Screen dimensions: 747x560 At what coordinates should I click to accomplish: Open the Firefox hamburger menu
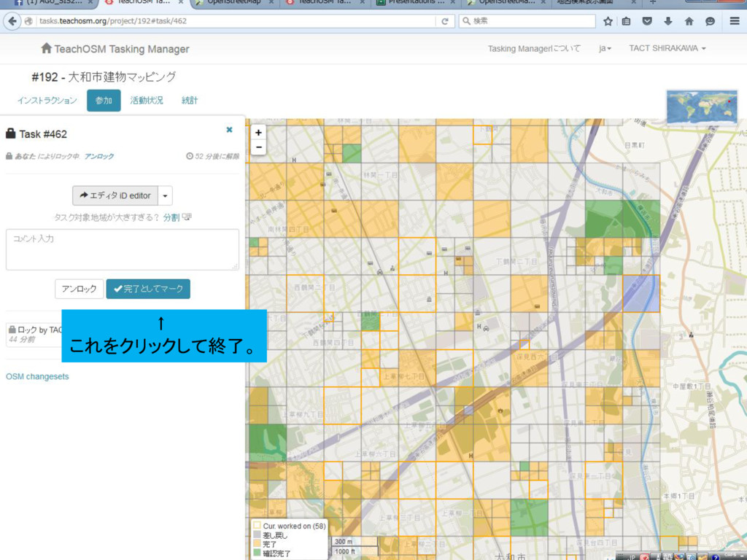pos(734,21)
